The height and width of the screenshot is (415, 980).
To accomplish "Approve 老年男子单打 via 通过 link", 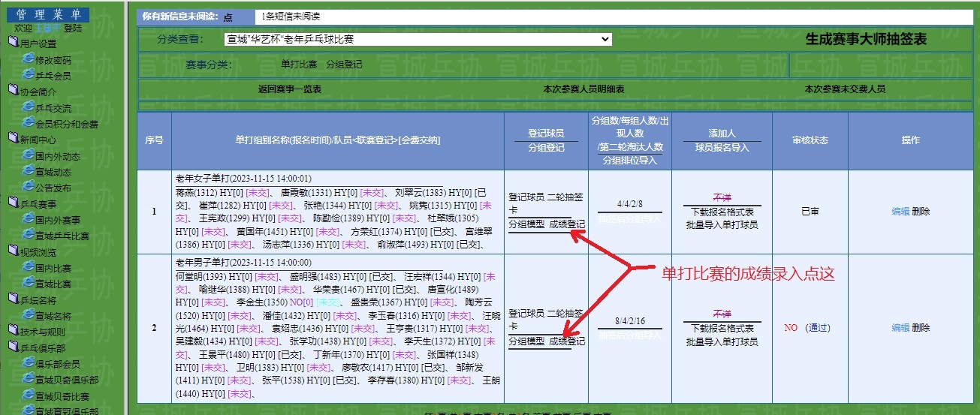I will (817, 328).
